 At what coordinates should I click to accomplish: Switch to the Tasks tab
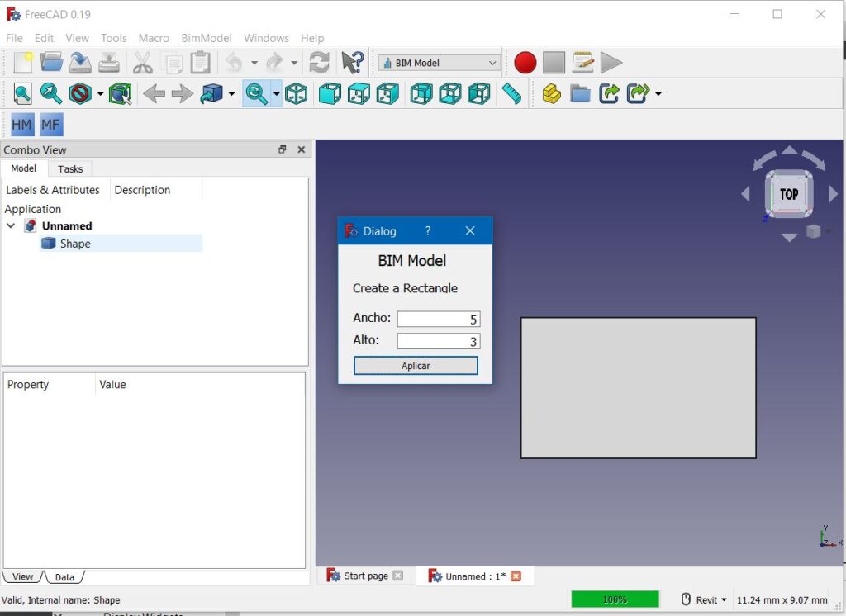click(x=70, y=168)
